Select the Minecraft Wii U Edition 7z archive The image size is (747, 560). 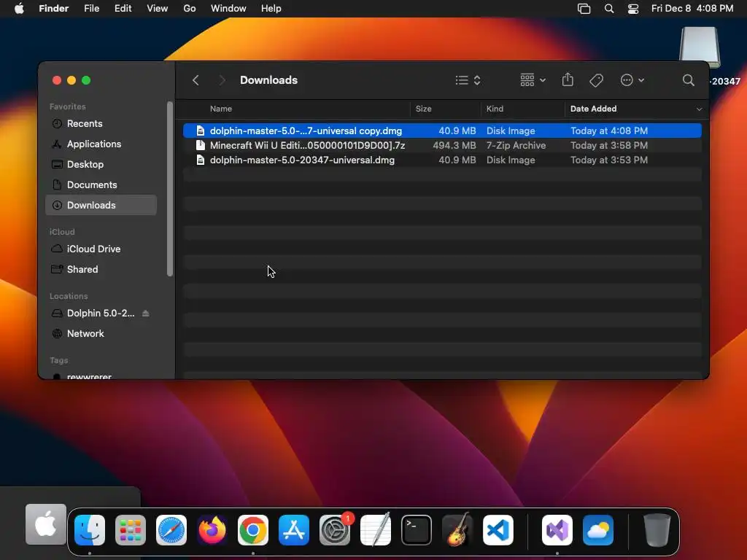(x=442, y=145)
